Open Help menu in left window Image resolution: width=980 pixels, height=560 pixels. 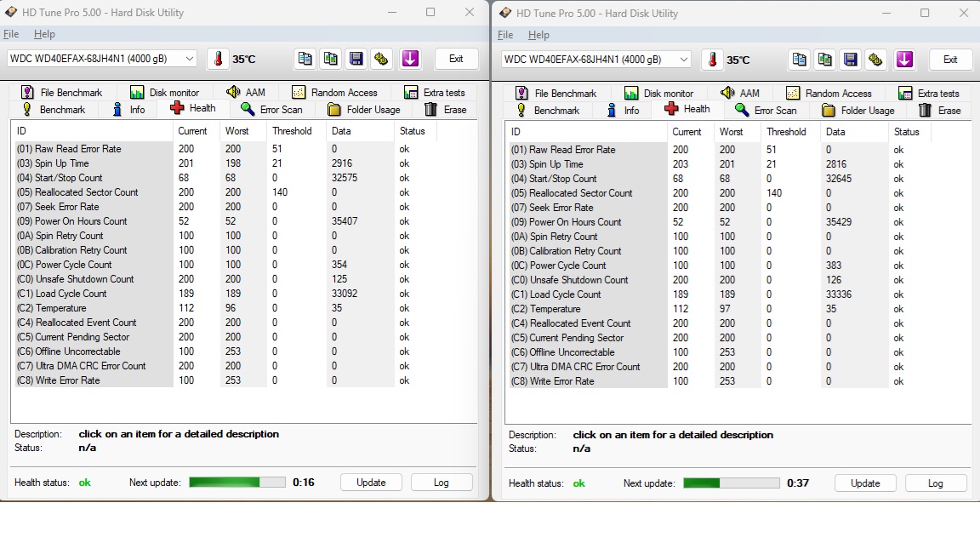click(x=44, y=34)
